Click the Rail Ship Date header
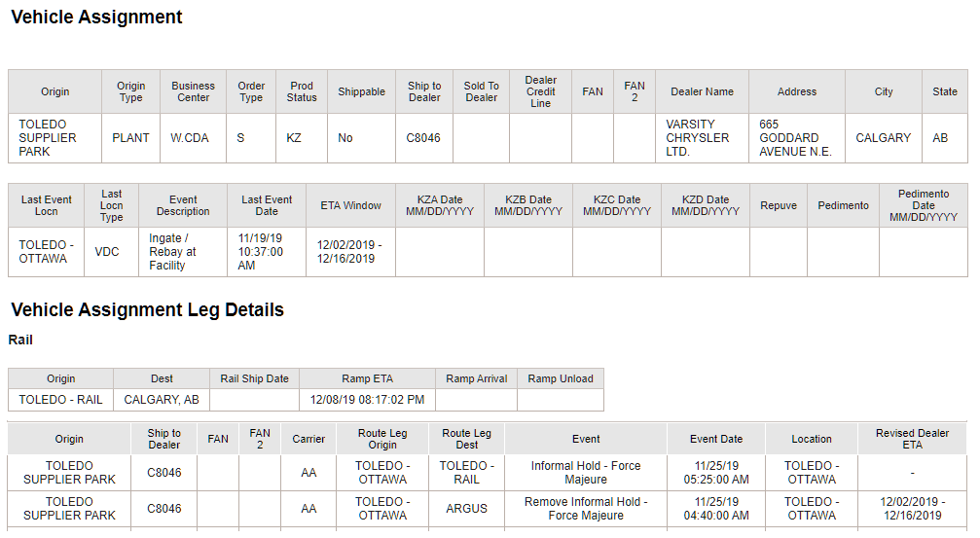The width and height of the screenshot is (980, 538). coord(254,378)
